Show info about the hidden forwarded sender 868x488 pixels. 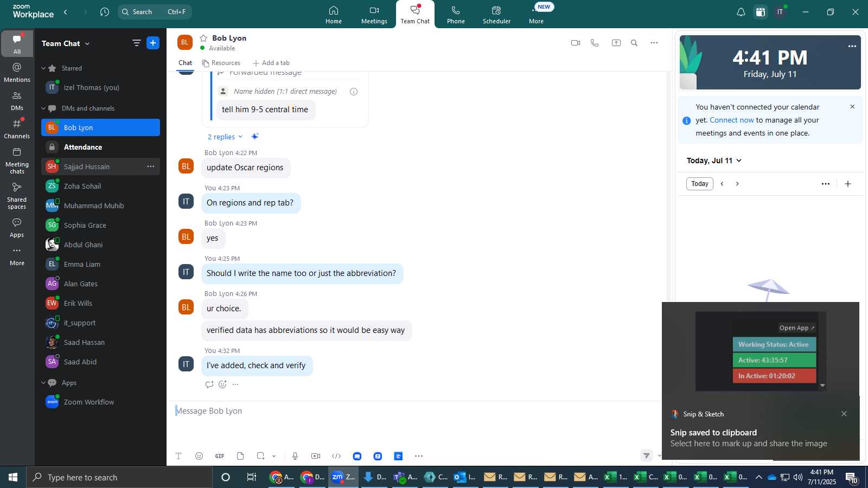(x=354, y=92)
